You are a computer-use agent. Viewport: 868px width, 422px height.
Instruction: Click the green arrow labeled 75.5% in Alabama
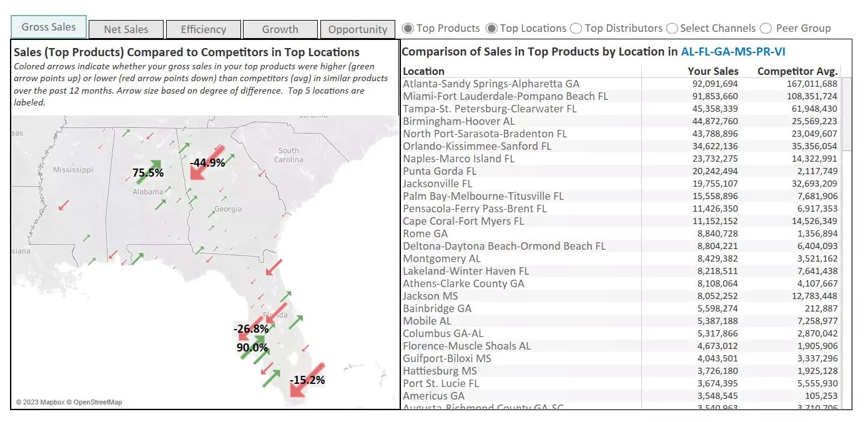point(149,172)
